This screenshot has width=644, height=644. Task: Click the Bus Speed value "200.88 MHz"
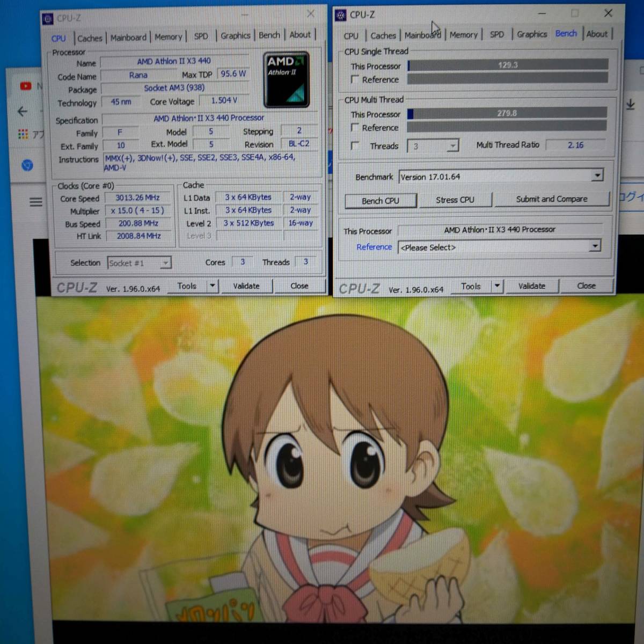[138, 223]
